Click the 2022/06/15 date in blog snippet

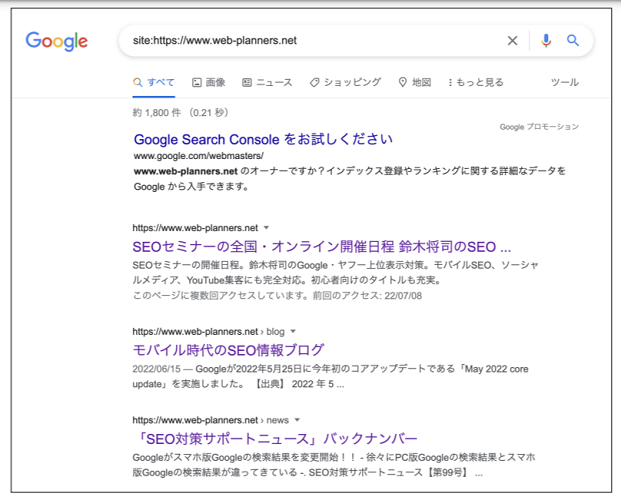156,369
